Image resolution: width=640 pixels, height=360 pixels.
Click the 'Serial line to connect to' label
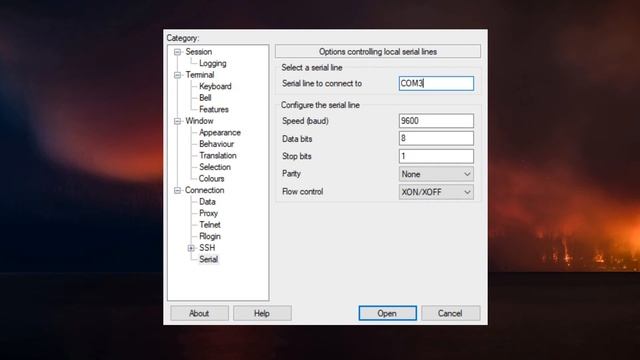(322, 83)
